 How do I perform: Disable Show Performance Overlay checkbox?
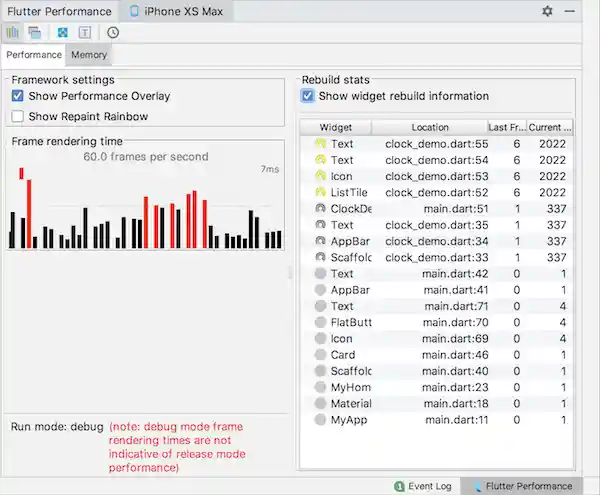[x=18, y=96]
